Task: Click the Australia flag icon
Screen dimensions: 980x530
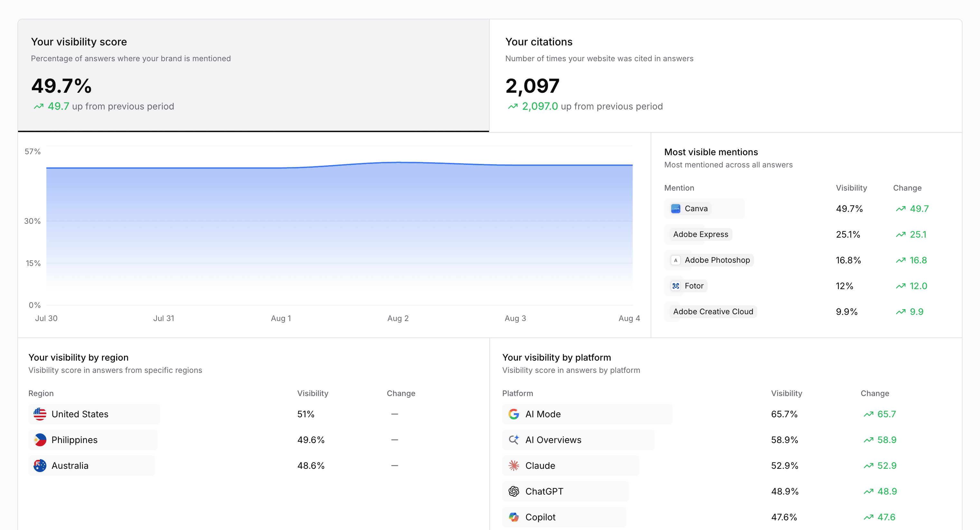Action: [40, 465]
